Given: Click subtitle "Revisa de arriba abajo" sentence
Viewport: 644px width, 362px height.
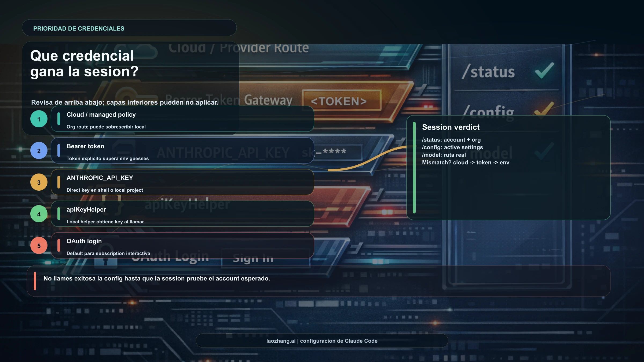Looking at the screenshot, I should (125, 102).
